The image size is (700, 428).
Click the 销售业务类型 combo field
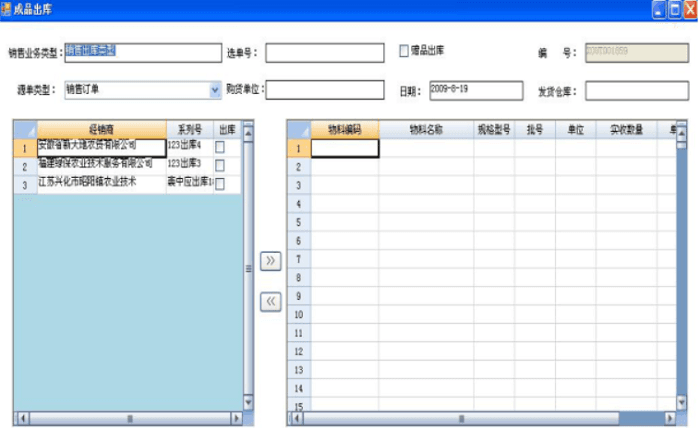(x=141, y=52)
